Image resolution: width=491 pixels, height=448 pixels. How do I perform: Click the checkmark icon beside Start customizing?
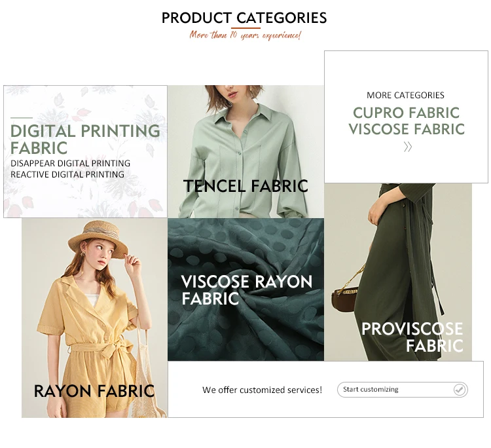[x=460, y=390]
